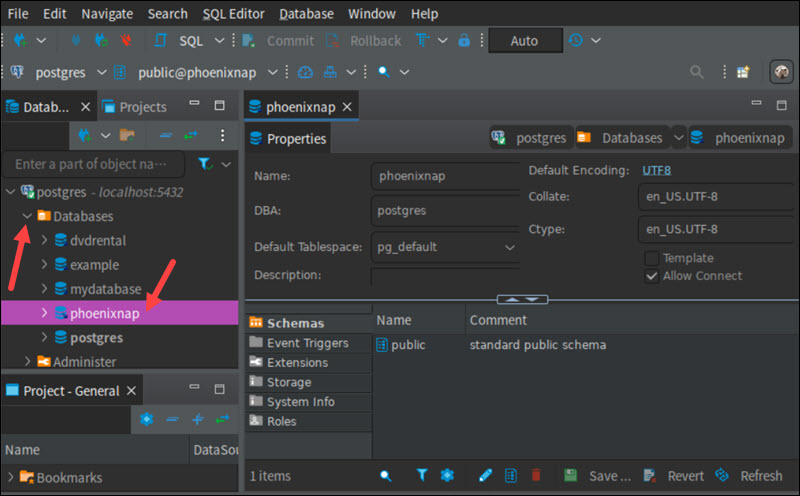Select Roles in the category list
The height and width of the screenshot is (496, 800).
click(x=308, y=421)
